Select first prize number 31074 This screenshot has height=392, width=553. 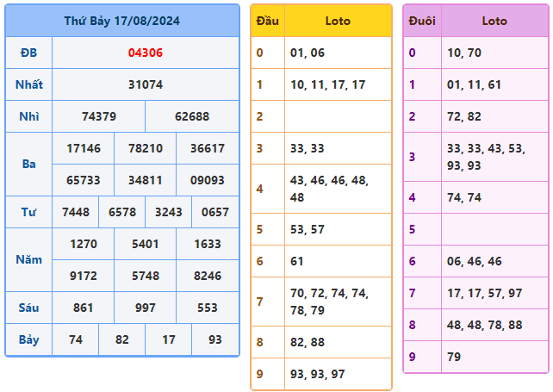[145, 84]
